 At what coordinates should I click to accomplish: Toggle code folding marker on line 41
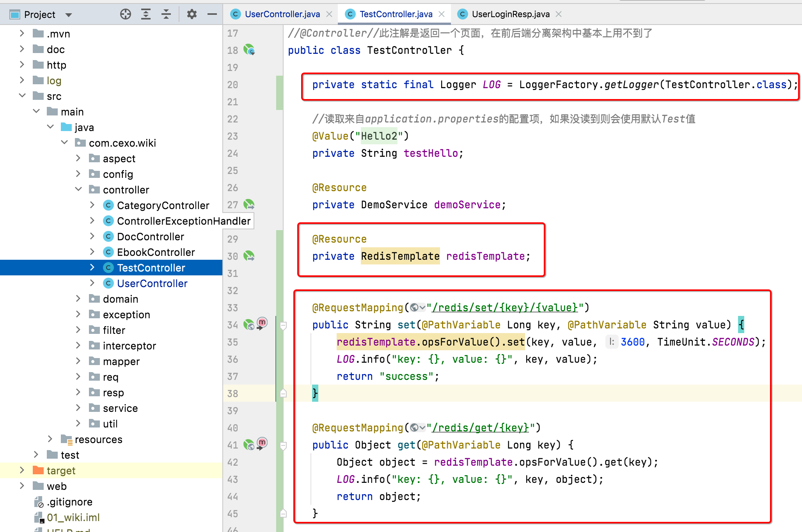pyautogui.click(x=284, y=445)
